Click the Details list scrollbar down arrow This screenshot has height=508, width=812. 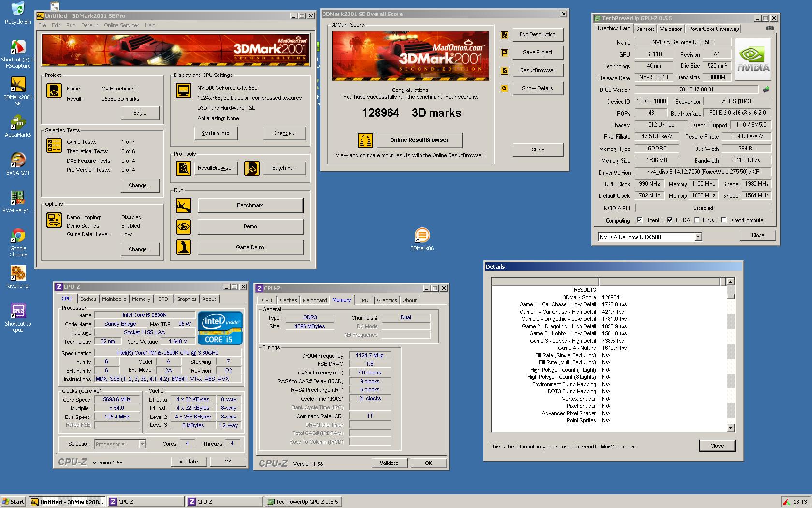coord(731,428)
